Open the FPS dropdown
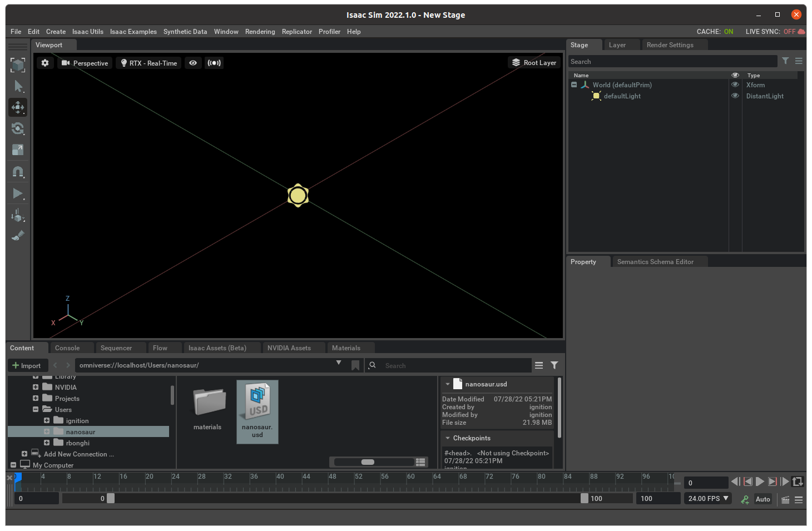The width and height of the screenshot is (812, 531). tap(707, 499)
